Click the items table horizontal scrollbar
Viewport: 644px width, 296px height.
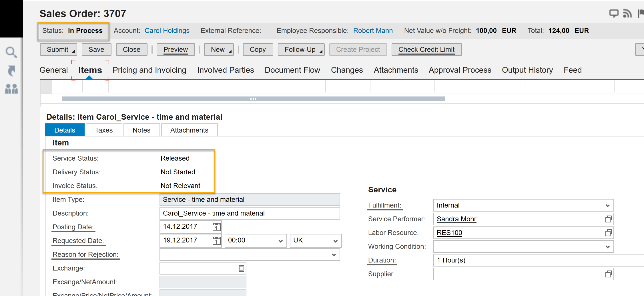pyautogui.click(x=253, y=99)
